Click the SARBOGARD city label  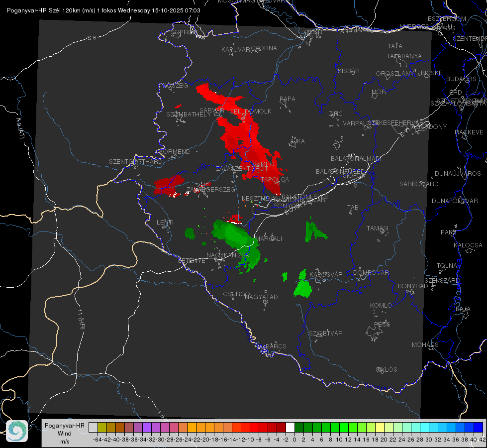click(x=419, y=184)
